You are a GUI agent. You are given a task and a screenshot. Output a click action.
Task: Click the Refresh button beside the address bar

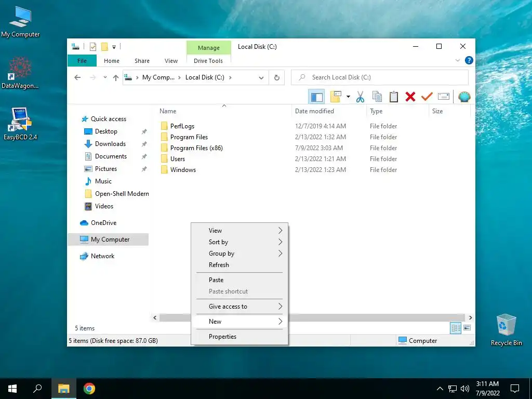[x=277, y=78]
